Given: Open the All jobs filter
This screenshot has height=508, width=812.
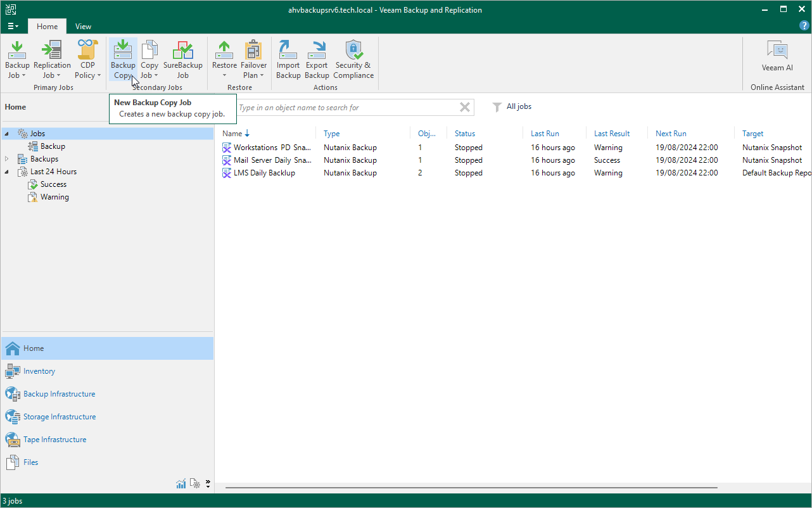Looking at the screenshot, I should [512, 107].
